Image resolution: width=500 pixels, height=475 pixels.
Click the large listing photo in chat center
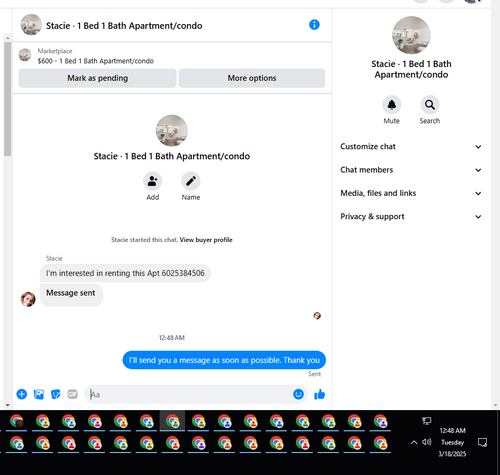pos(172,131)
